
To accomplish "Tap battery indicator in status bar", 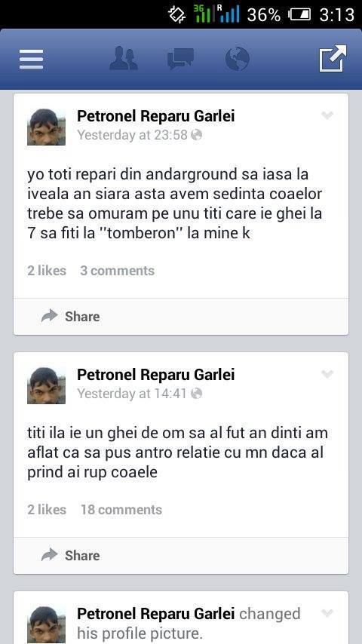I will [x=299, y=15].
